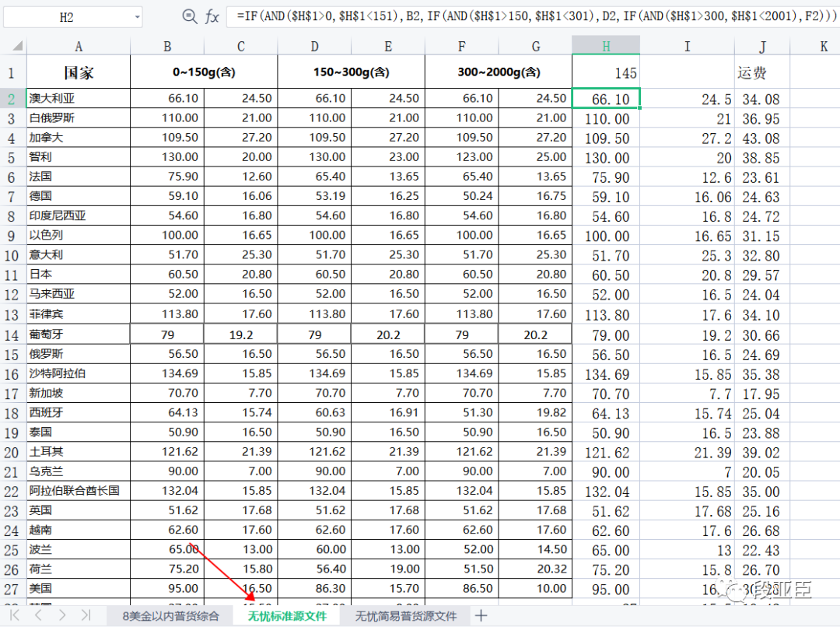
Task: Select the 越南 country cell
Action: (x=79, y=530)
